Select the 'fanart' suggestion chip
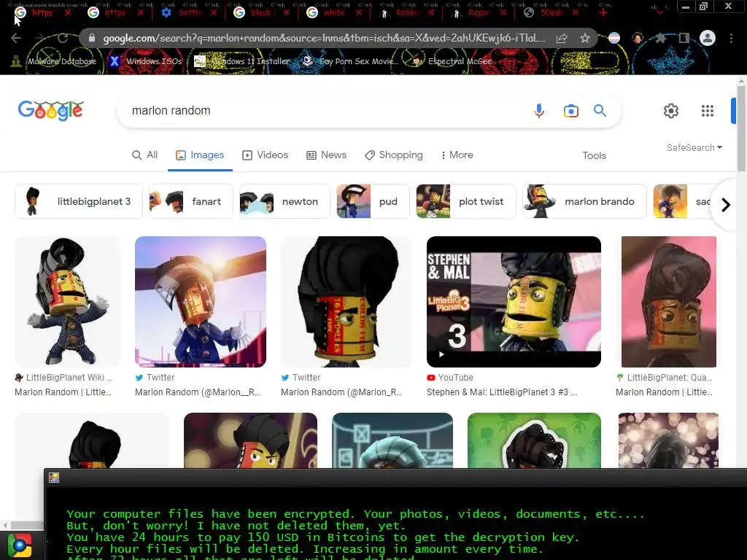The height and width of the screenshot is (560, 747). (190, 201)
